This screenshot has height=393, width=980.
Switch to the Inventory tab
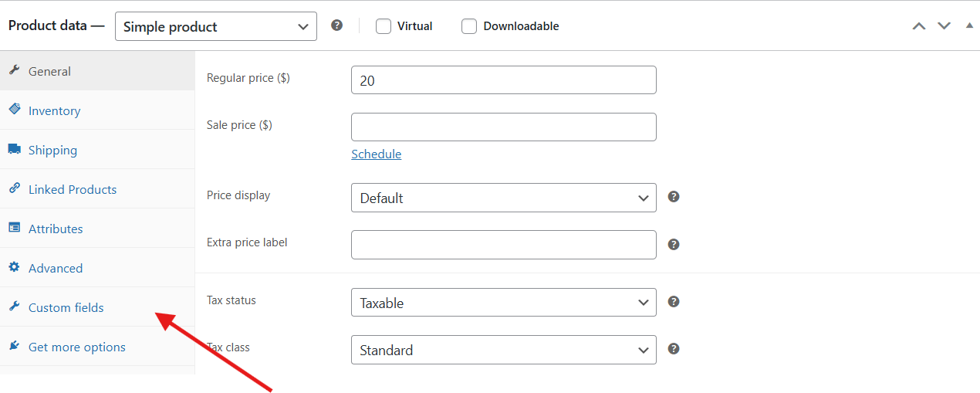[x=97, y=110]
